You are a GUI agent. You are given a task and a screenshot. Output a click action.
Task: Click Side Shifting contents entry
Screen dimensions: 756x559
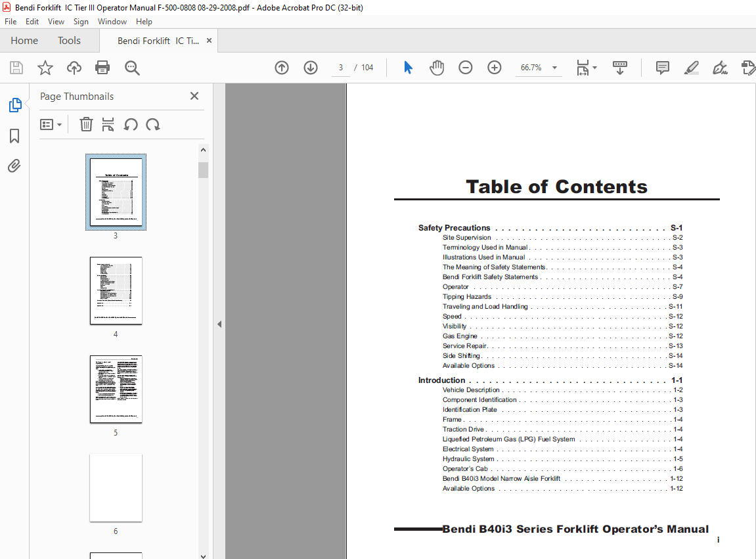pyautogui.click(x=563, y=355)
